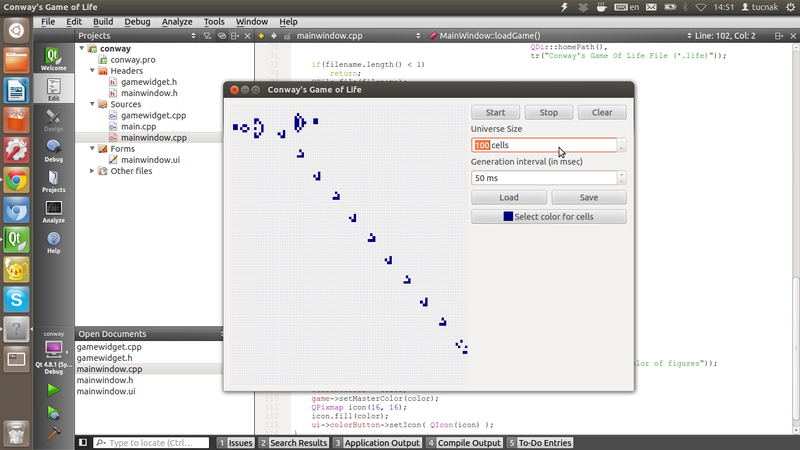Toggle the left sidebar visibility

[83, 442]
